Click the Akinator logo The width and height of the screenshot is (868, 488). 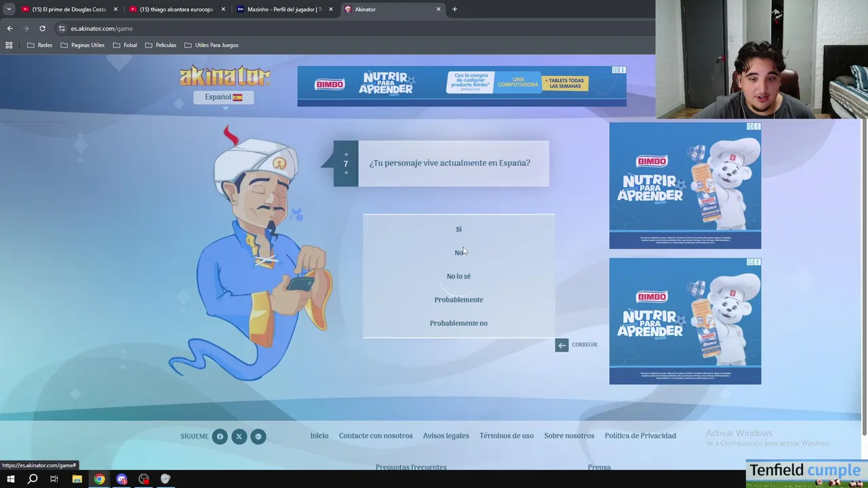pyautogui.click(x=224, y=76)
